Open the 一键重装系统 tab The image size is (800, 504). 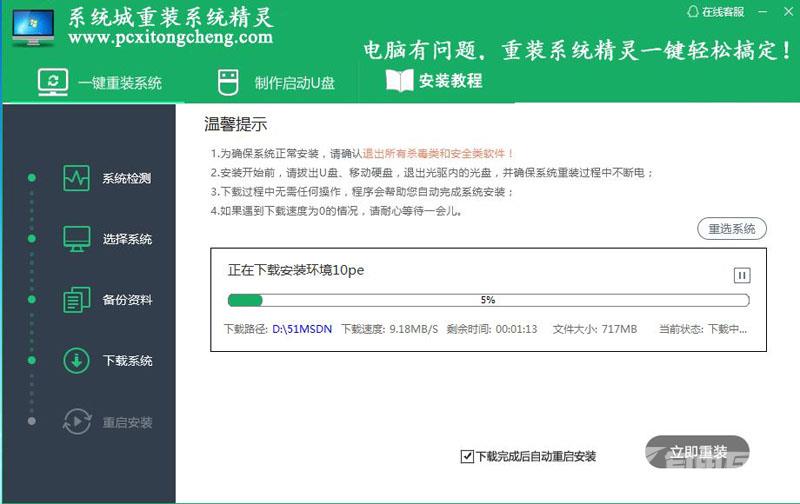pos(100,82)
